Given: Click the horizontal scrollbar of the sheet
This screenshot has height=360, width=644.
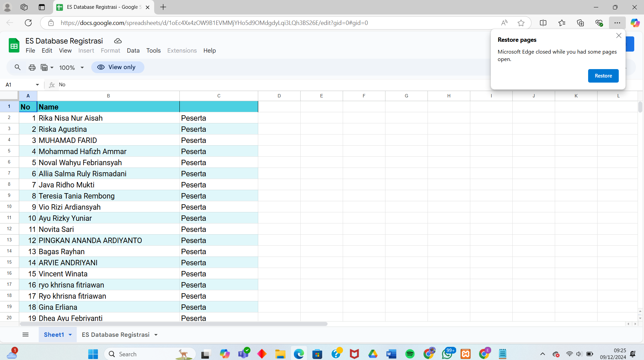Looking at the screenshot, I should pos(174,324).
